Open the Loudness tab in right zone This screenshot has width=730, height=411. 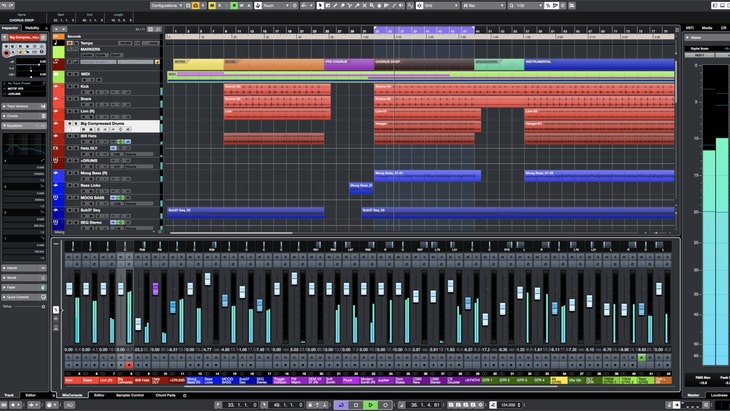tap(719, 395)
